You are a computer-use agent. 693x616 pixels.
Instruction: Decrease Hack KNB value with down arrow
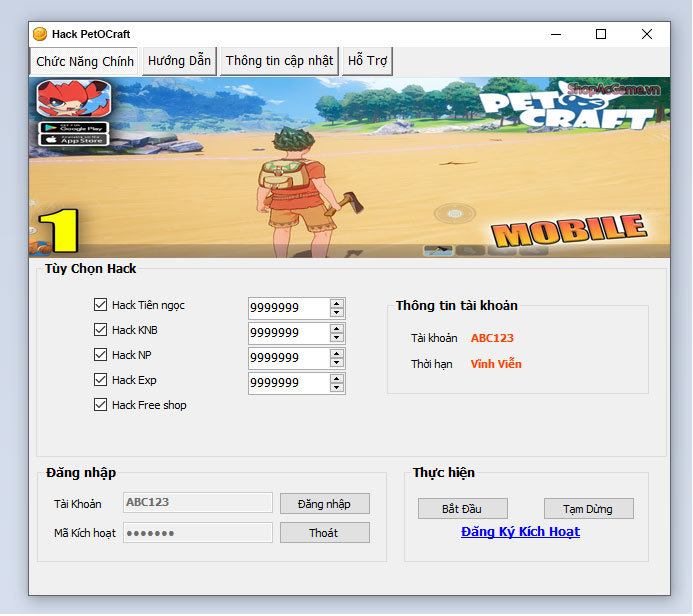[x=337, y=338]
